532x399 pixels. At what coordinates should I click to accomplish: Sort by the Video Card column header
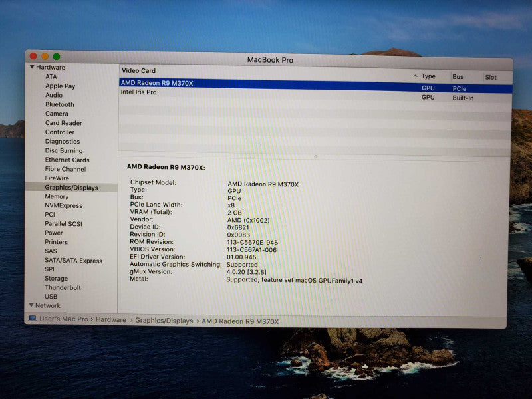pos(138,70)
